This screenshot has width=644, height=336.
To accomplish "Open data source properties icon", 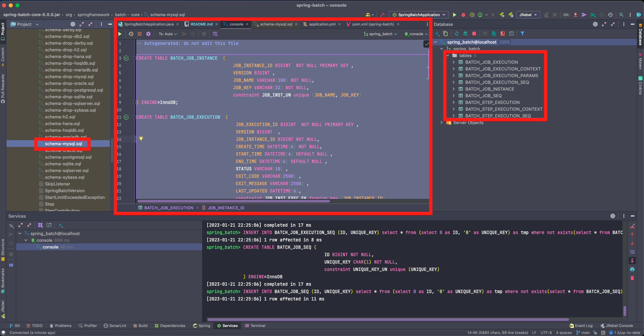I will (x=465, y=34).
